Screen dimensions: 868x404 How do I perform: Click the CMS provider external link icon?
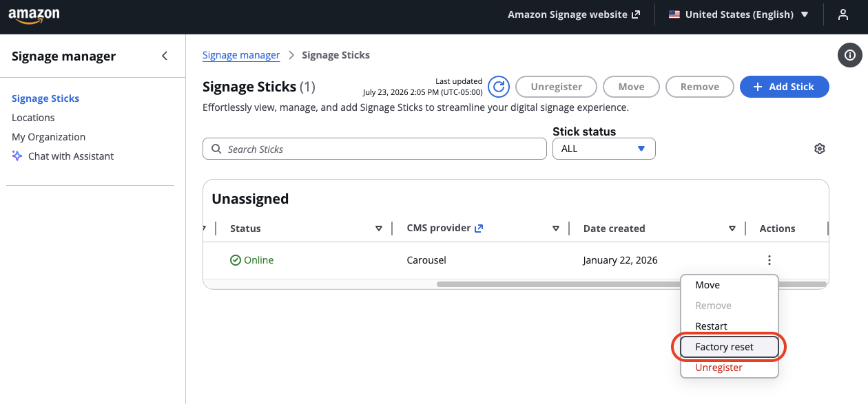(x=479, y=228)
